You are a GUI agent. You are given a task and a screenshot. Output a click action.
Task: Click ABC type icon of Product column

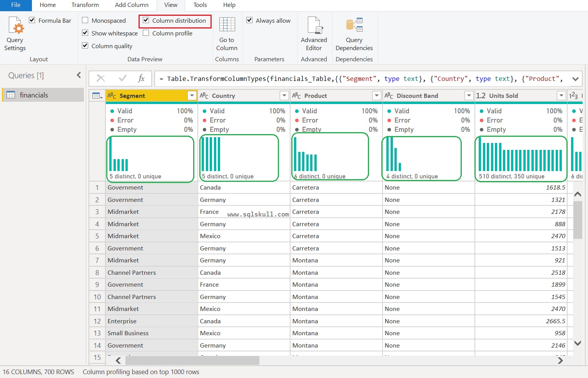coord(296,96)
